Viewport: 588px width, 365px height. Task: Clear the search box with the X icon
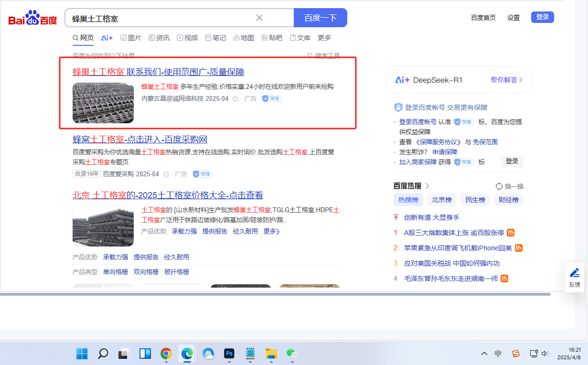(259, 18)
